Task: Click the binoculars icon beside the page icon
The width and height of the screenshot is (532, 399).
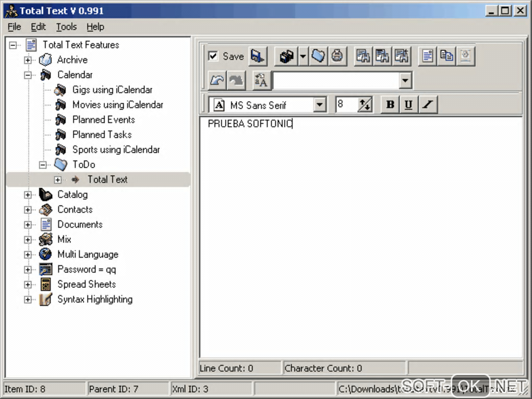Action: click(x=402, y=56)
